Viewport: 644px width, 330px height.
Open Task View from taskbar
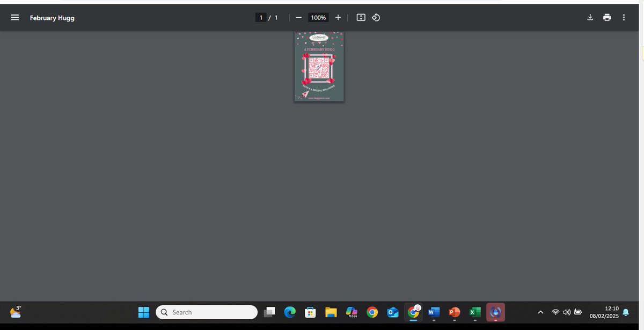point(269,312)
